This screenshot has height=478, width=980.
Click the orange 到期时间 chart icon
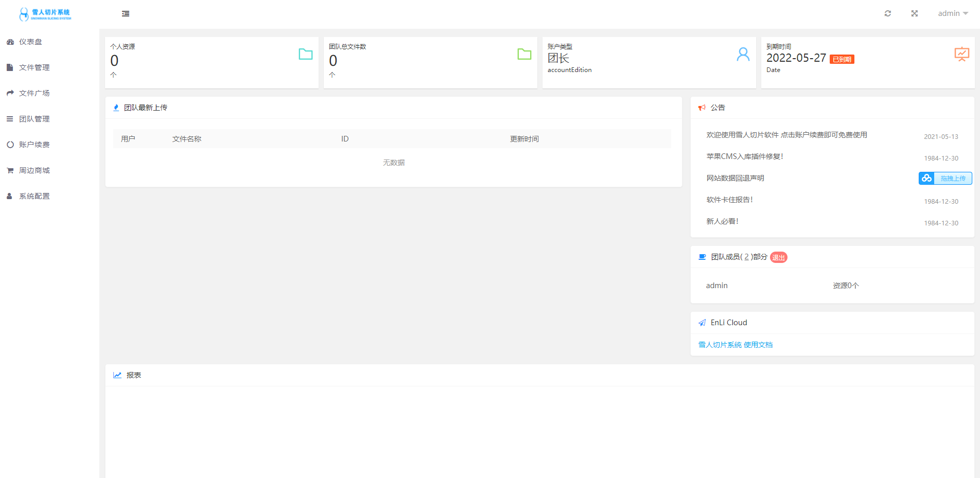tap(961, 54)
